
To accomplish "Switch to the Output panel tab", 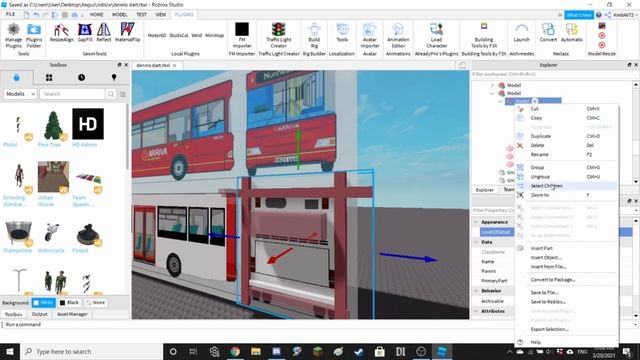I will coord(40,314).
